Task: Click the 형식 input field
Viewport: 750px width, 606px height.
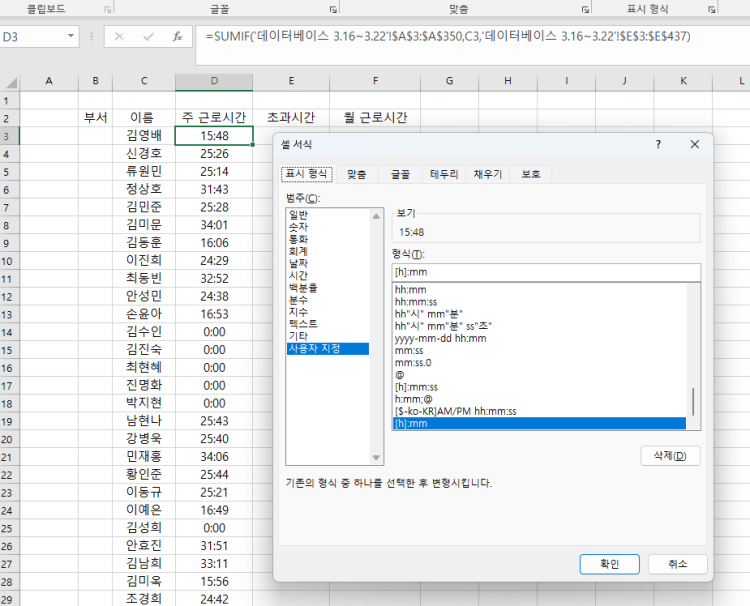Action: pos(546,272)
